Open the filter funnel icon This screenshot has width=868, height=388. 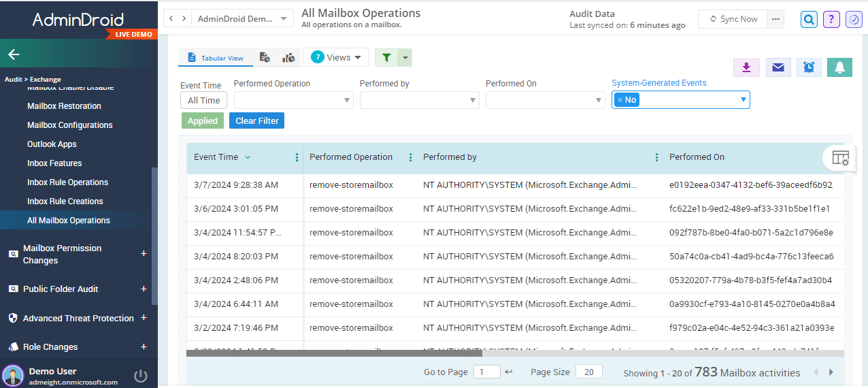tap(386, 58)
